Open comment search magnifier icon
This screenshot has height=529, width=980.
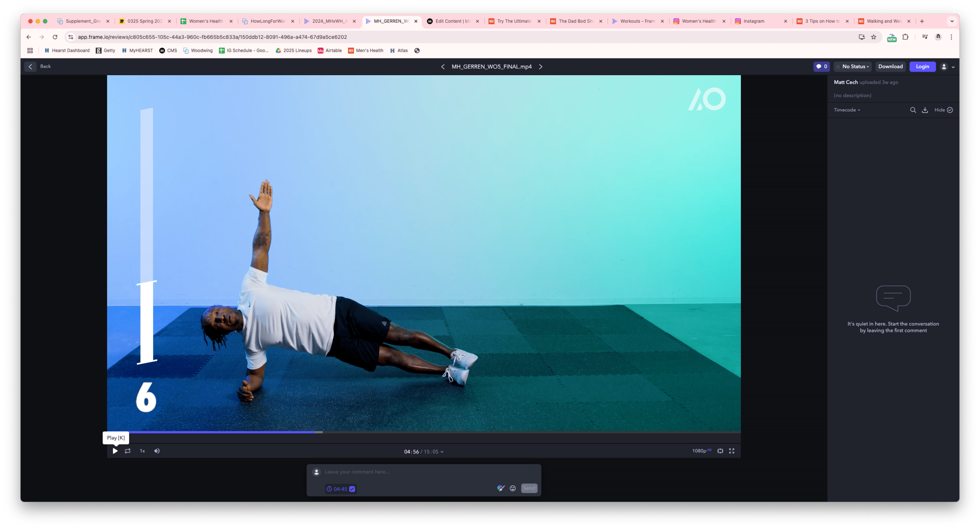coord(913,110)
